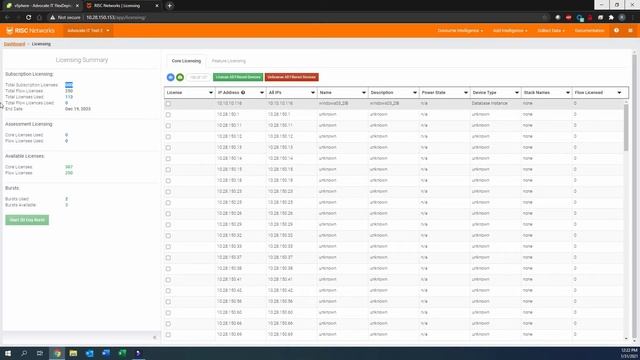Open Task View in the taskbar
640x360 pixels.
pyautogui.click(x=40, y=353)
